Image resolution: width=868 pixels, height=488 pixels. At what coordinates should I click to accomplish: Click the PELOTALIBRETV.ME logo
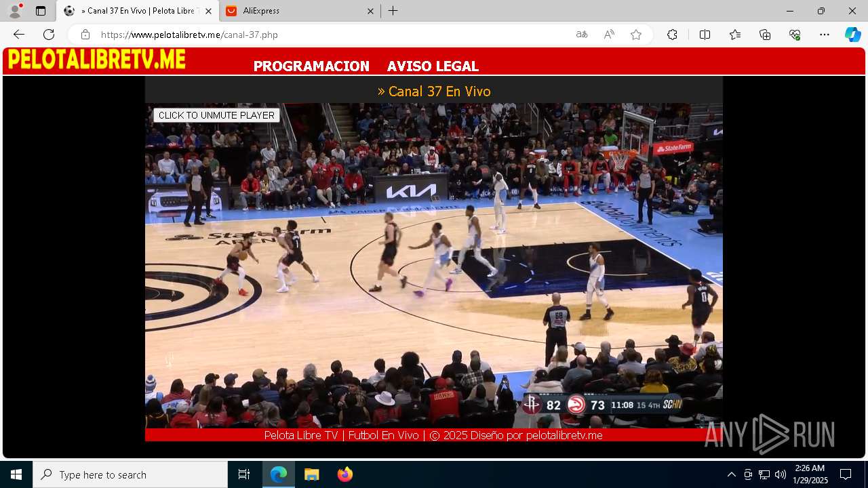96,60
